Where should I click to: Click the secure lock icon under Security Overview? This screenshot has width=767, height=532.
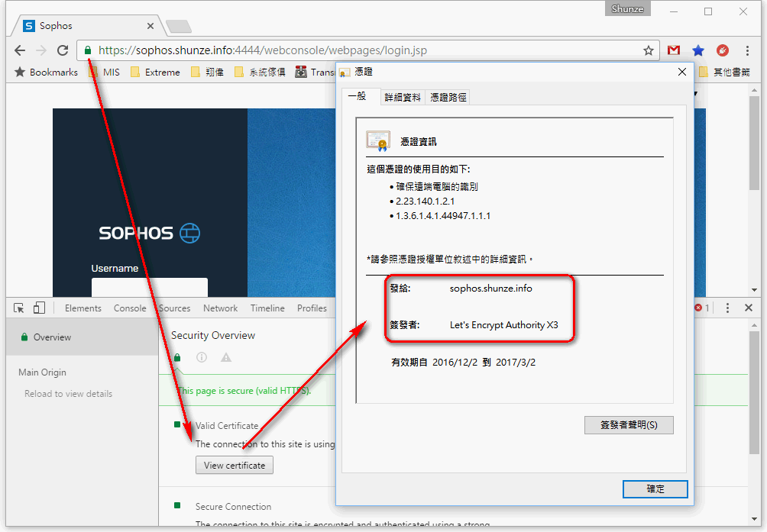click(x=177, y=358)
